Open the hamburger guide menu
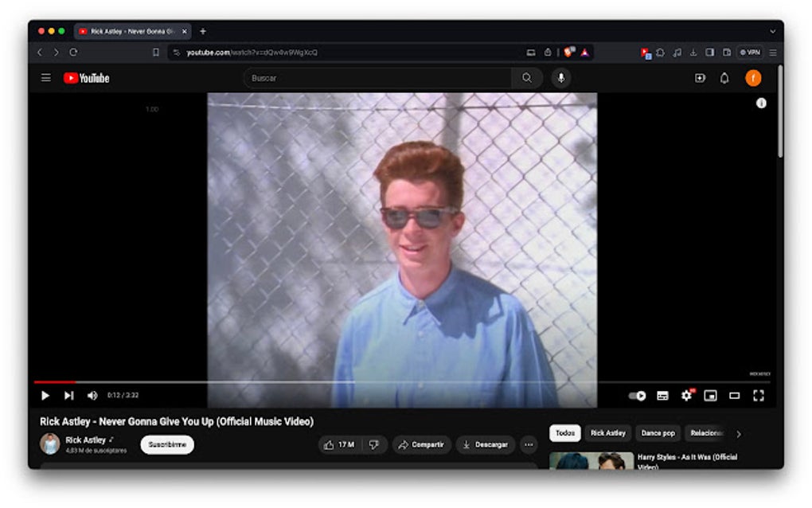This screenshot has height=508, width=812. [x=45, y=77]
